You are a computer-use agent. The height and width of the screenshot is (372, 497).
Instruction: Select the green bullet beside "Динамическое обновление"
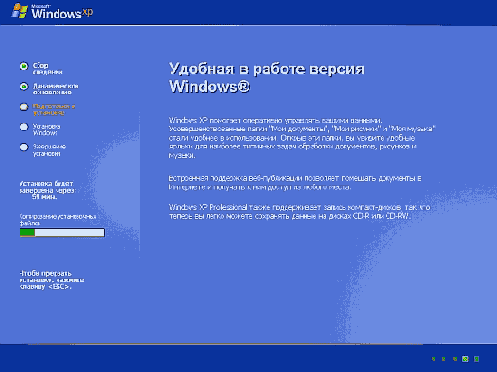[x=24, y=87]
